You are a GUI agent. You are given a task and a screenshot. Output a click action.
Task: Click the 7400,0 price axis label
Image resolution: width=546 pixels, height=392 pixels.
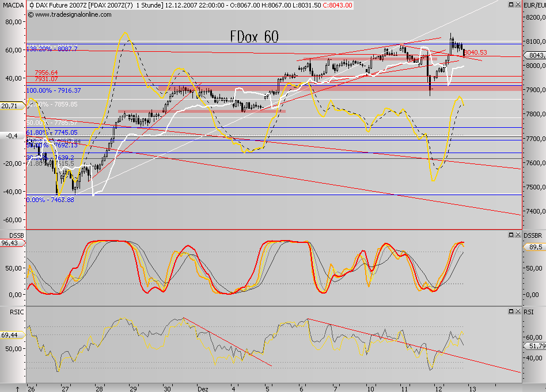[536, 211]
